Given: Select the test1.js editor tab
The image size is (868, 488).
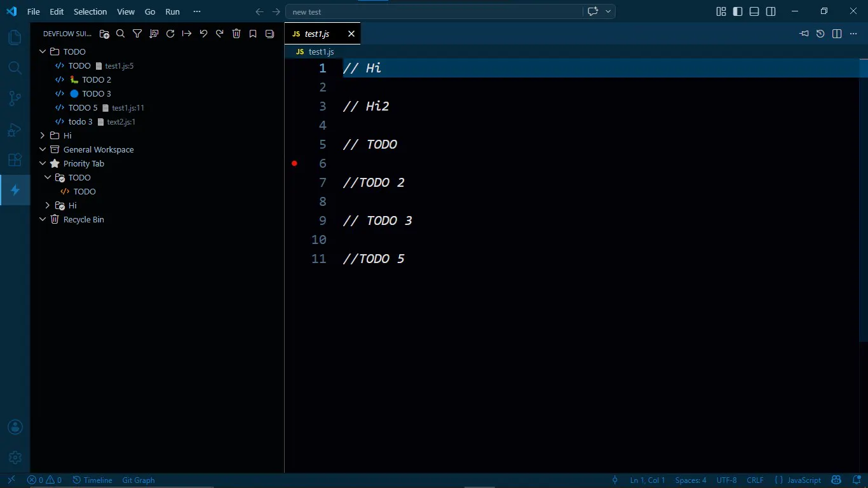Looking at the screenshot, I should coord(322,34).
